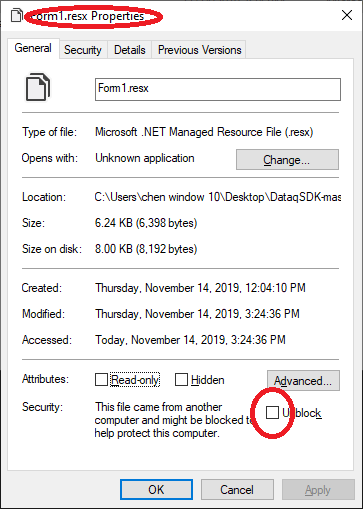
Task: Click Cancel to discard changes
Action: [237, 489]
